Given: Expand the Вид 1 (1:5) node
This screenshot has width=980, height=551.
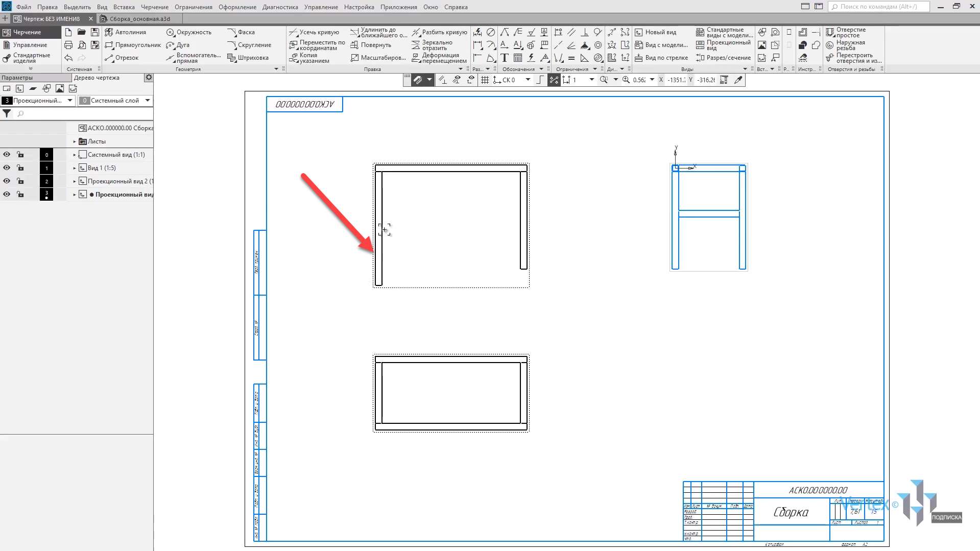Looking at the screenshot, I should point(75,168).
